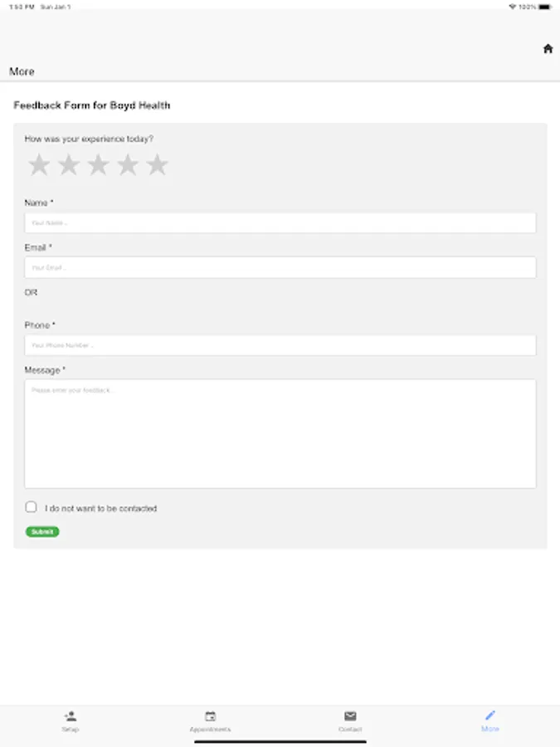Tap the battery indicator in status bar
Viewport: 560px width, 747px height.
544,7
